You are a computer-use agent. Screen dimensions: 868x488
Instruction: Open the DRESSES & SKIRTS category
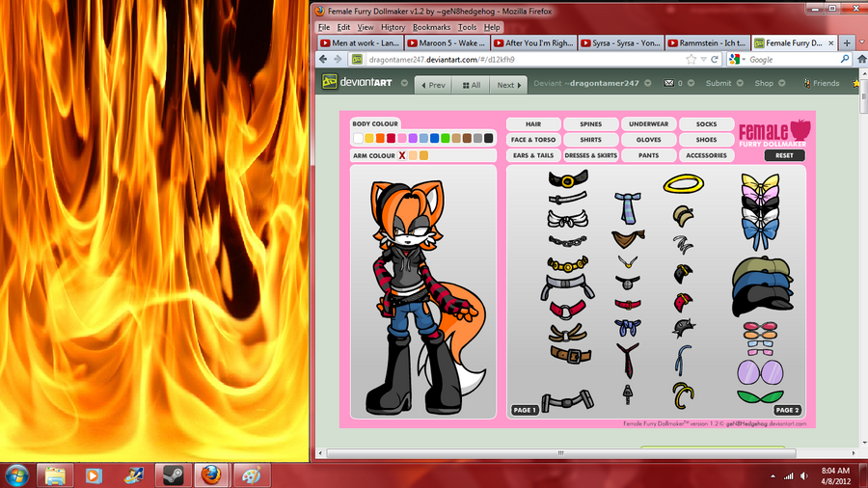590,155
